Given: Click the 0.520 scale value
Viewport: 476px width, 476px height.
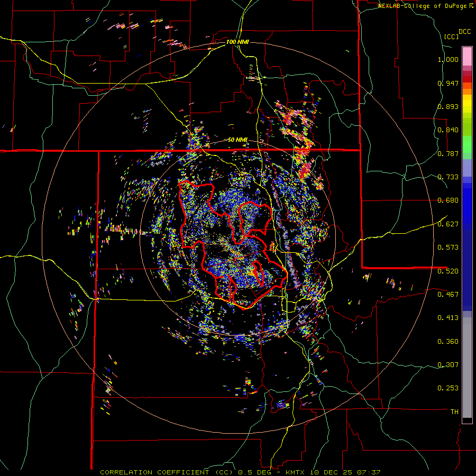Looking at the screenshot, I should pyautogui.click(x=448, y=271).
